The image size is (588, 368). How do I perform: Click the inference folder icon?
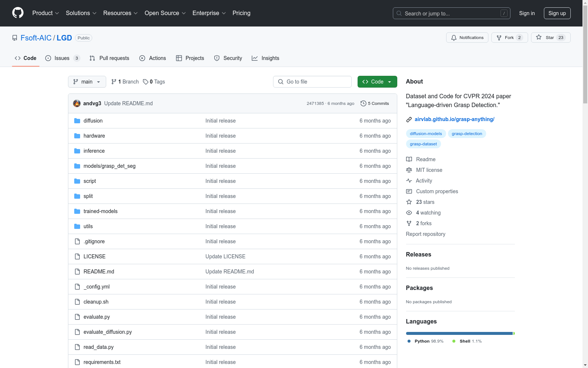click(x=77, y=151)
